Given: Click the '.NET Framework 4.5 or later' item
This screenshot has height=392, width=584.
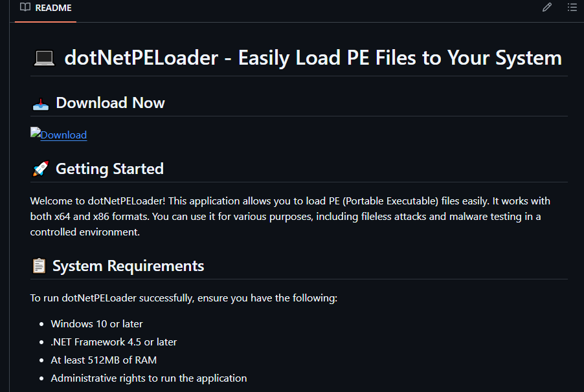Looking at the screenshot, I should tap(113, 342).
